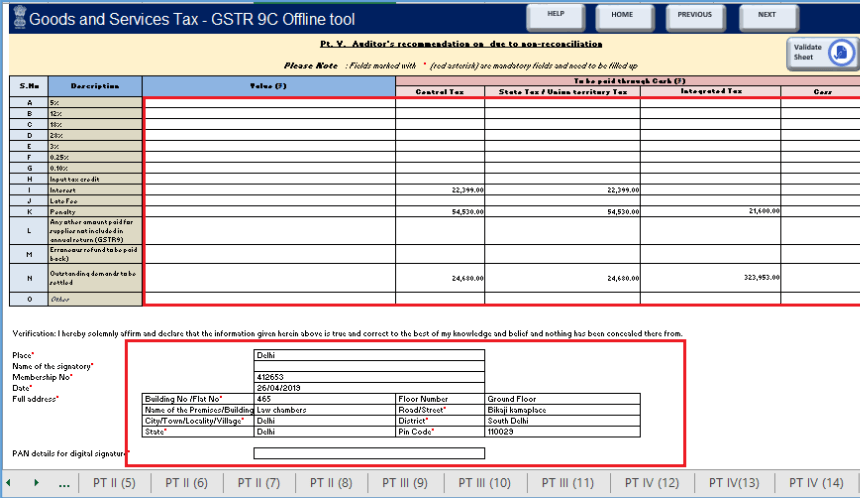860x498 pixels.
Task: Click Erroneous refund to be paid back label
Action: tap(95, 254)
